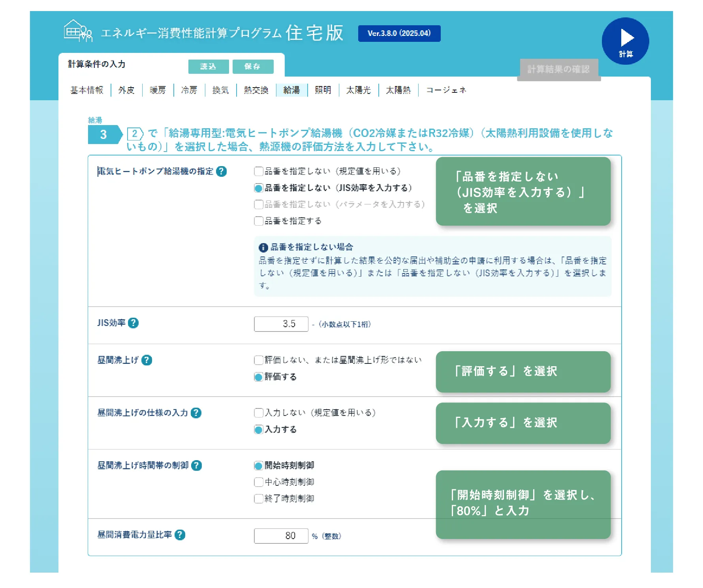Click the 昼間消費電力量比率 percent field

tap(281, 536)
